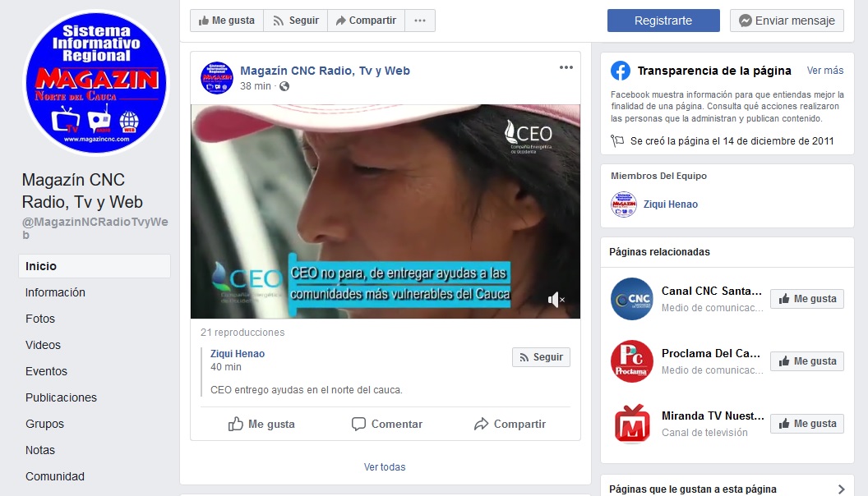Click the 40 min shared post timestamp
Image resolution: width=868 pixels, height=496 pixels.
coord(226,366)
